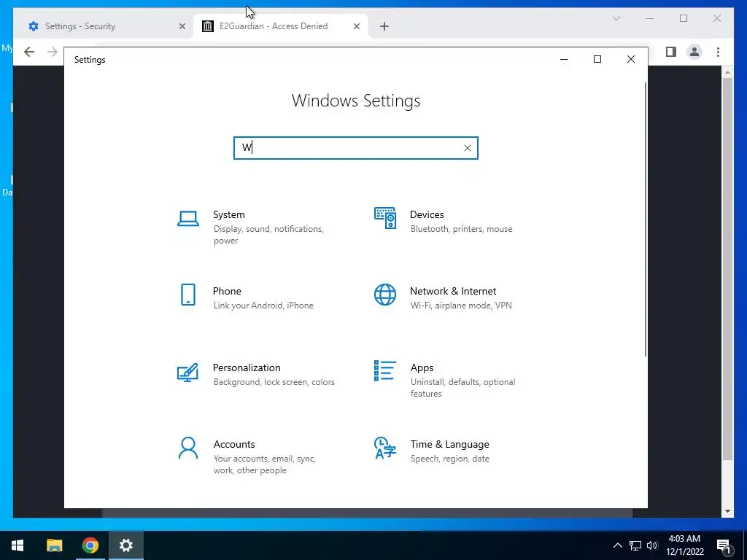Open the Devices keyboard and speaker icon
The image size is (747, 560).
(x=385, y=218)
